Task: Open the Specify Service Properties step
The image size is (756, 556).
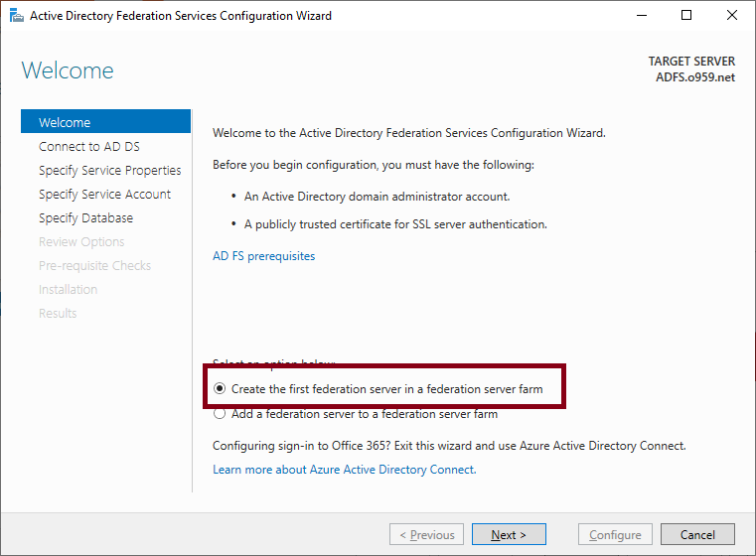Action: [x=110, y=170]
